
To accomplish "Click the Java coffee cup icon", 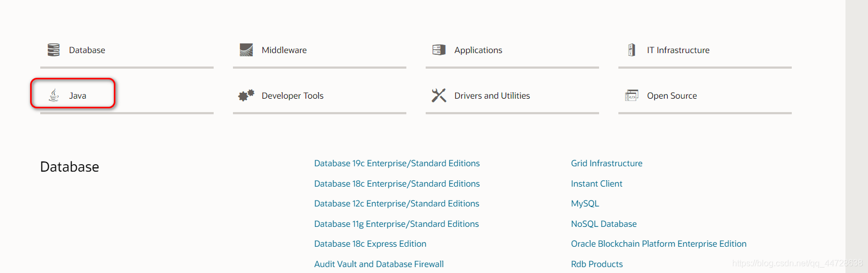I will 54,95.
